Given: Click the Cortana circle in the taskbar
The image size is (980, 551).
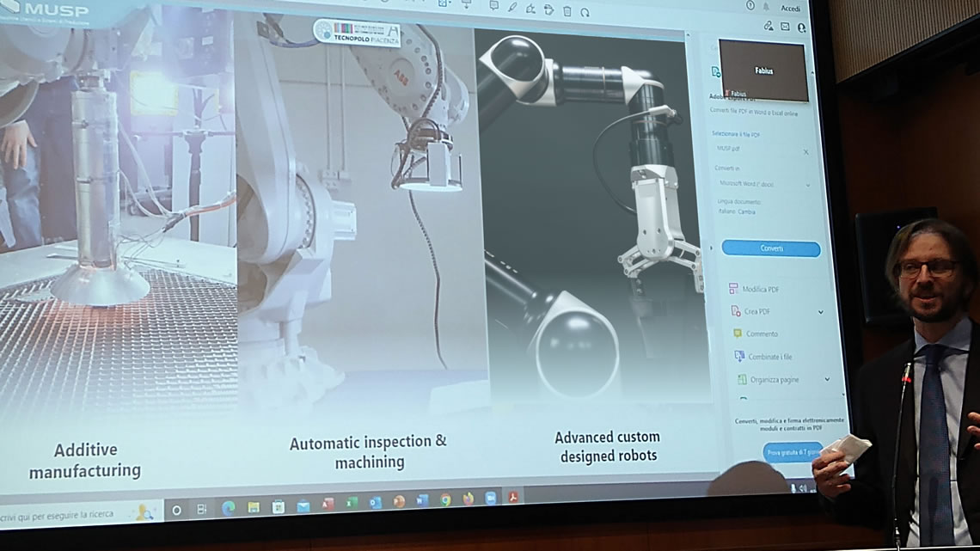Looking at the screenshot, I should [x=176, y=511].
